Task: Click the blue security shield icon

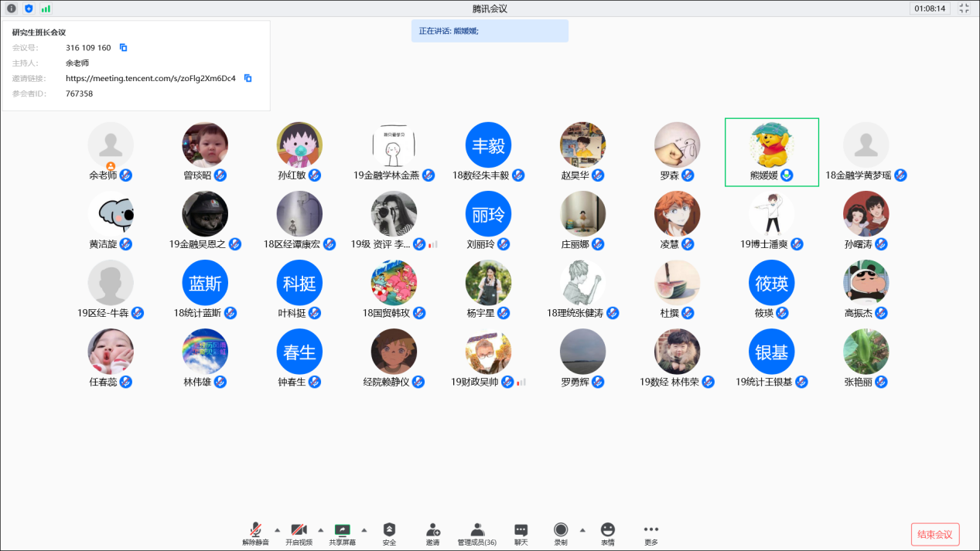Action: (29, 9)
